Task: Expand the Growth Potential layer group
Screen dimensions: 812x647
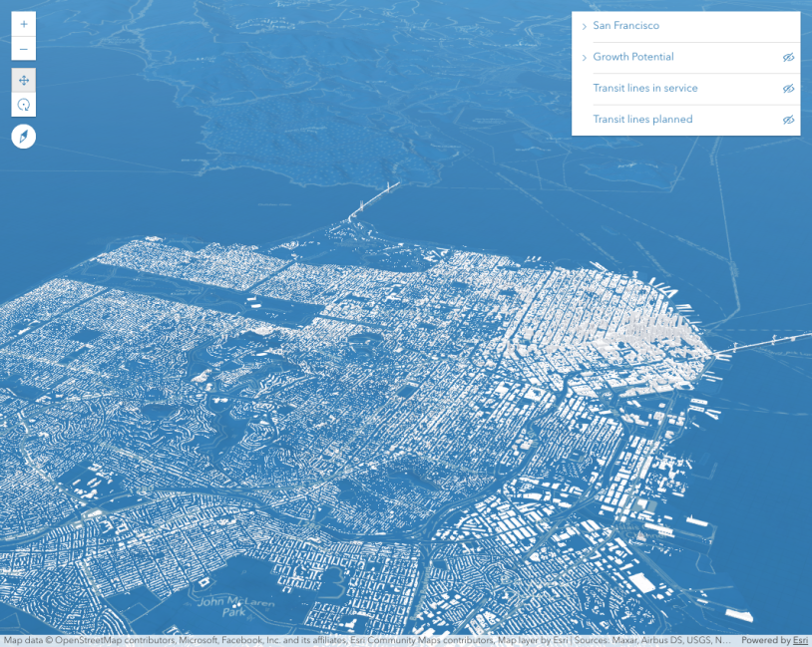Action: [x=584, y=58]
